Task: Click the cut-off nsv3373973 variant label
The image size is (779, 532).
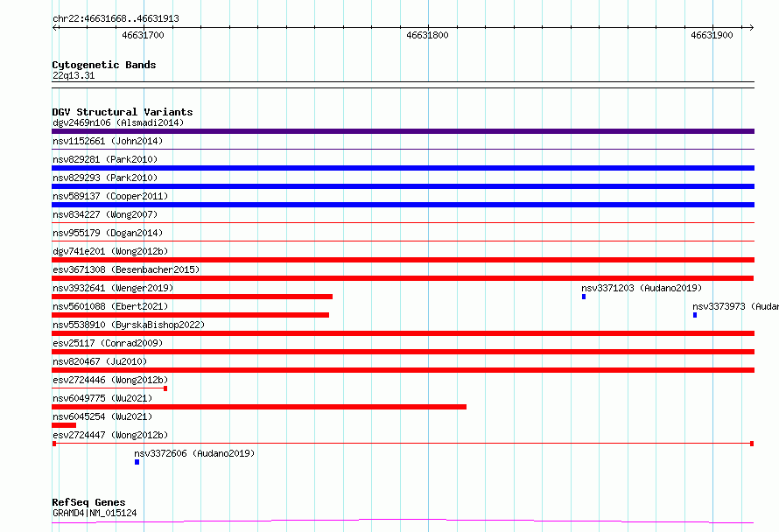Action: [x=735, y=306]
